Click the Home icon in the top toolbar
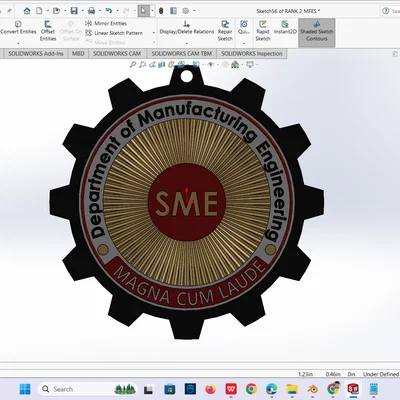Screen dimensions: 400x400 pos(27,11)
